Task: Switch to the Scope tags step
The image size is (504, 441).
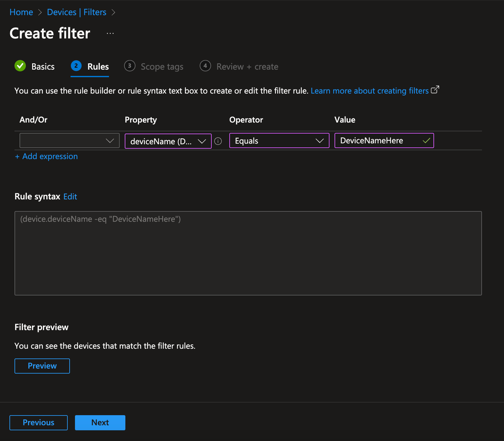Action: click(x=162, y=66)
